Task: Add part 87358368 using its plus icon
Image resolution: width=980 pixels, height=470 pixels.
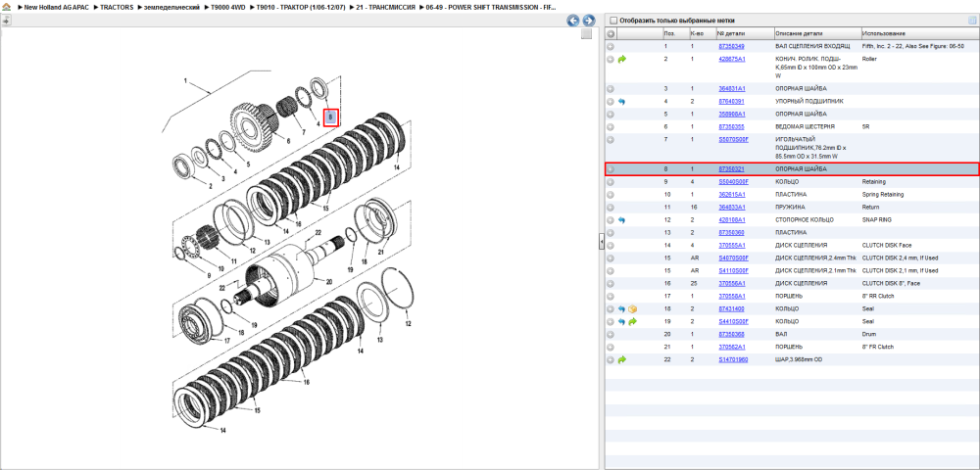Action: coord(611,334)
